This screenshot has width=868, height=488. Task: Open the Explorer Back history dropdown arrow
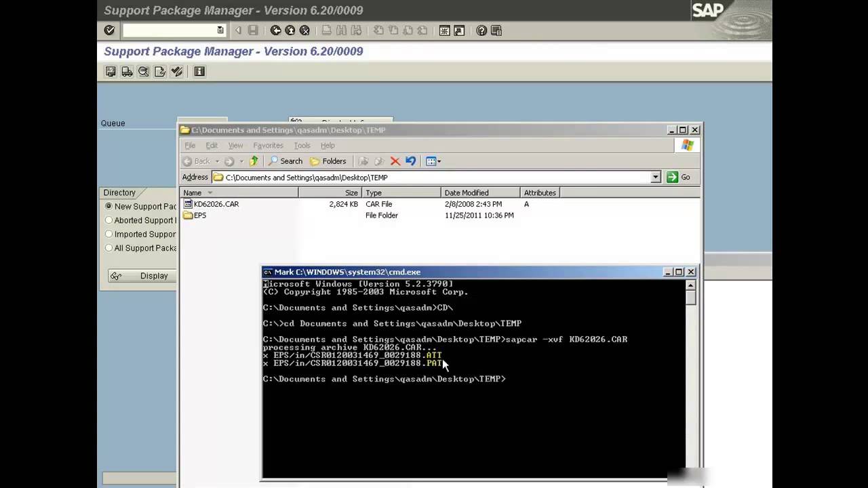[217, 161]
